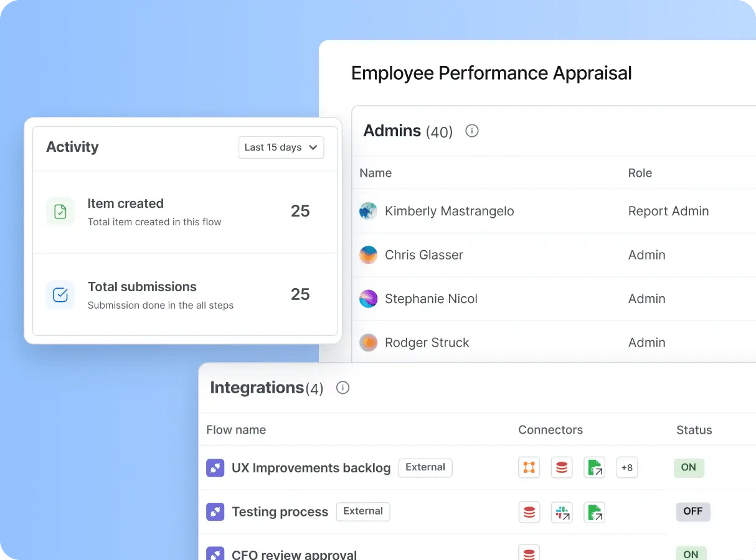Click the Item created label
Screen dimensions: 756x560
[126, 203]
